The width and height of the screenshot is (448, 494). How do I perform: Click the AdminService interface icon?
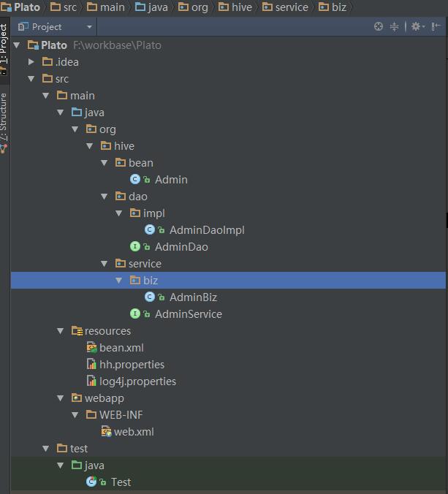(x=135, y=313)
